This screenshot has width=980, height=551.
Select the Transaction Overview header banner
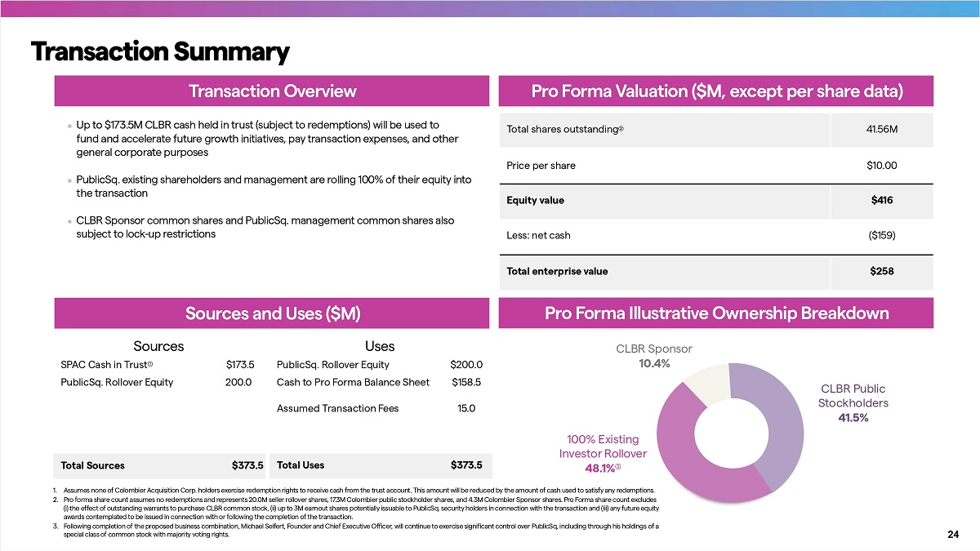(272, 91)
